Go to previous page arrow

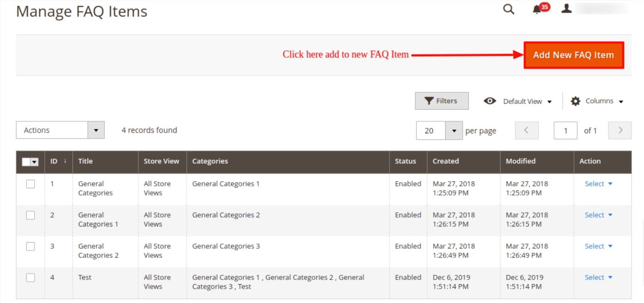[527, 131]
